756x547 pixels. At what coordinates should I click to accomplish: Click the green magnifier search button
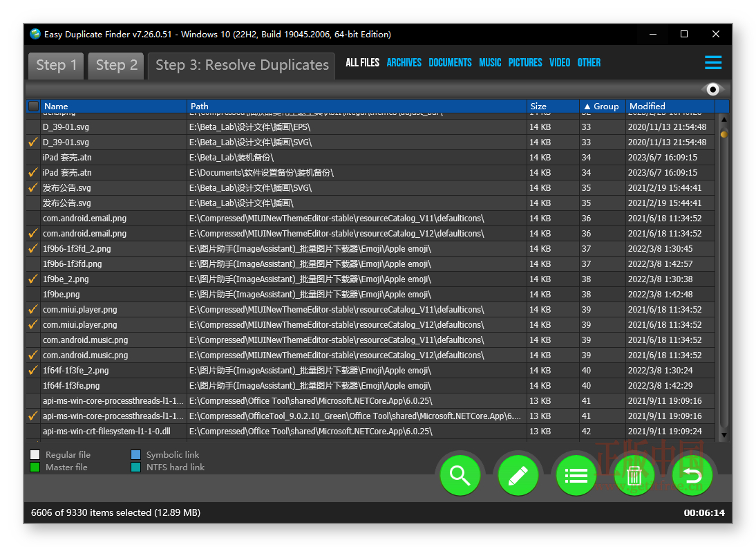tap(460, 476)
